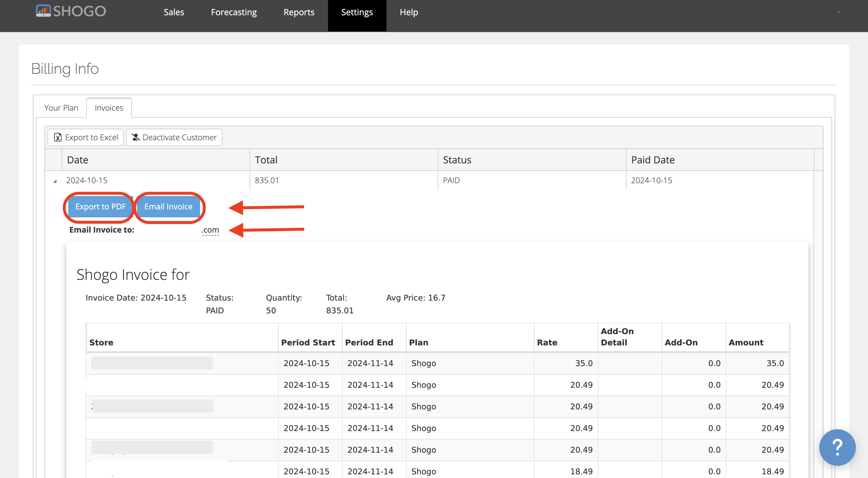Viewport: 868px width, 478px height.
Task: Open the help question mark bubble
Action: (837, 447)
